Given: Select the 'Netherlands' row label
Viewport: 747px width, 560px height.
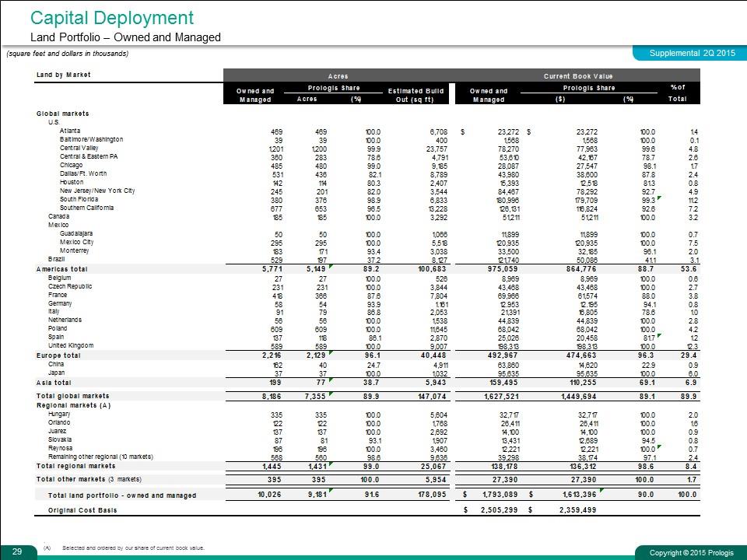Looking at the screenshot, I should pyautogui.click(x=65, y=320).
